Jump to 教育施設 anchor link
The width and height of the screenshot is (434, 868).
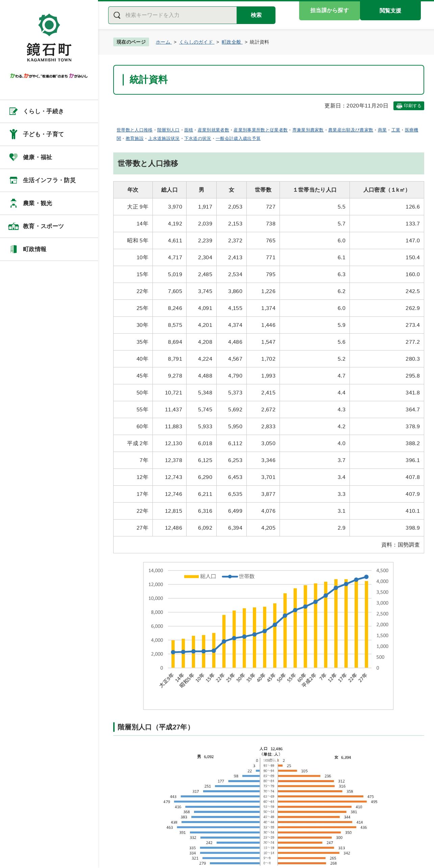[135, 138]
